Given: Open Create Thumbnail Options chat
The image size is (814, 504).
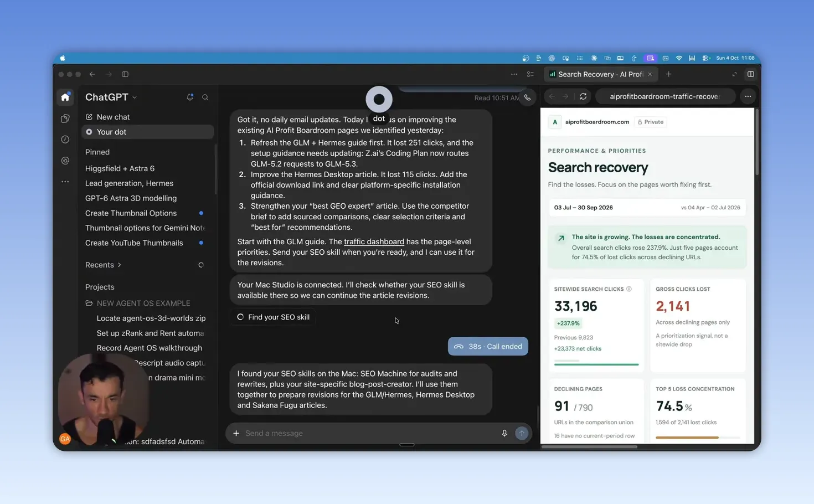Looking at the screenshot, I should pyautogui.click(x=131, y=213).
